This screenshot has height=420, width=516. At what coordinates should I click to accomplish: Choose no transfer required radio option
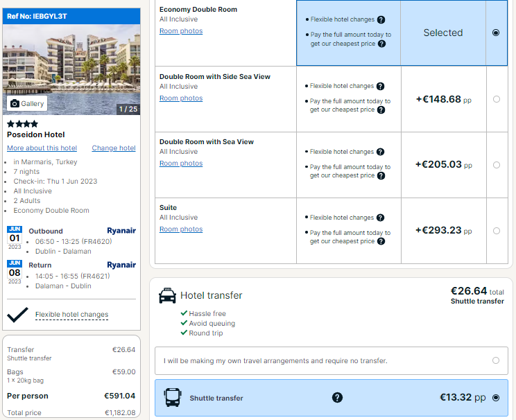tap(496, 360)
